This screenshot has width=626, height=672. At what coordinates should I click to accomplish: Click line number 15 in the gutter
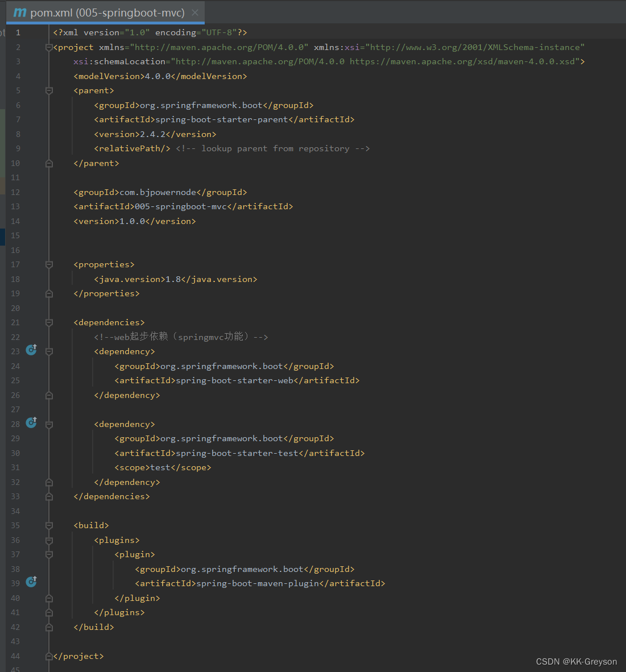coord(15,235)
